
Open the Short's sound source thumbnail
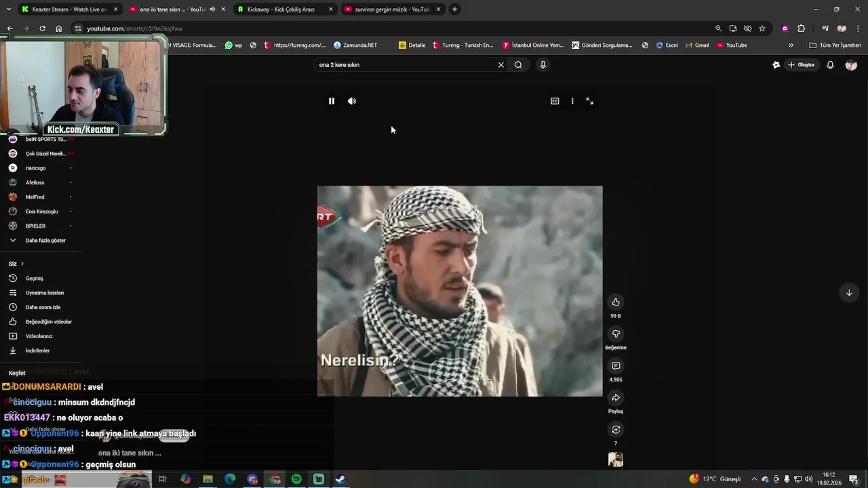coord(616,460)
